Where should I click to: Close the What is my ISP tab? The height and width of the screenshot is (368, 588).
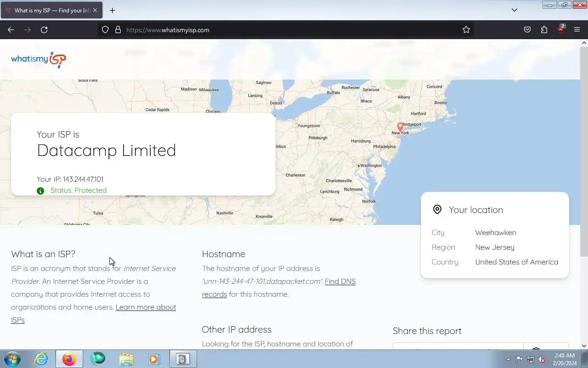95,10
